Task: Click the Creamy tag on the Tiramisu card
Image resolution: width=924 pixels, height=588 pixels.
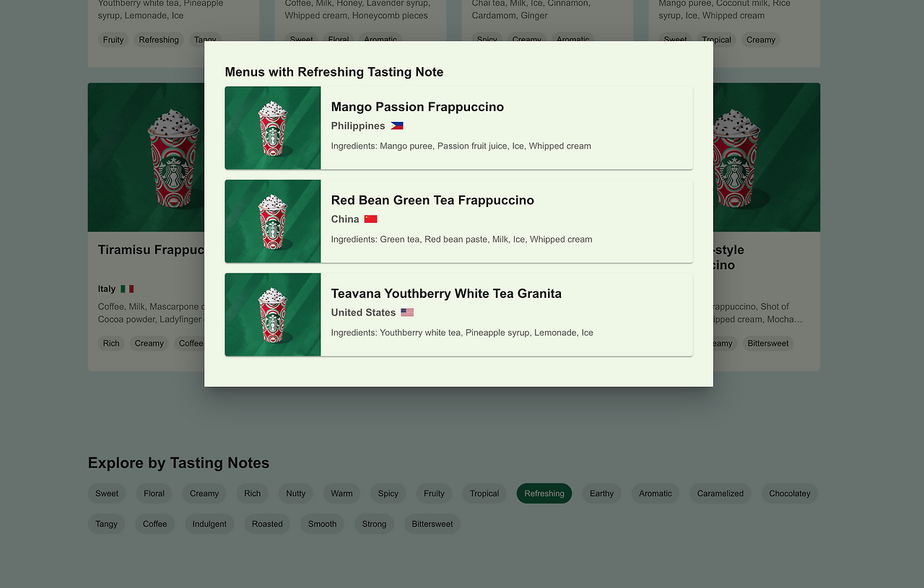Action: [149, 343]
